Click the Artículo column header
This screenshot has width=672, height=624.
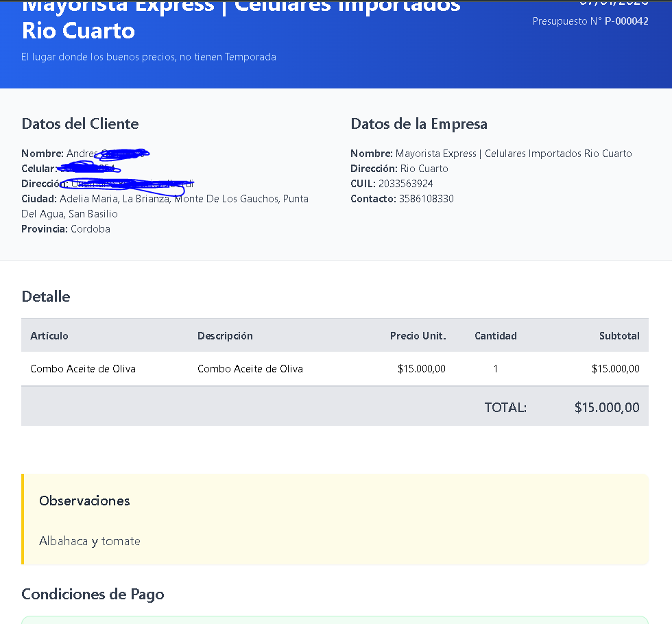coord(49,336)
